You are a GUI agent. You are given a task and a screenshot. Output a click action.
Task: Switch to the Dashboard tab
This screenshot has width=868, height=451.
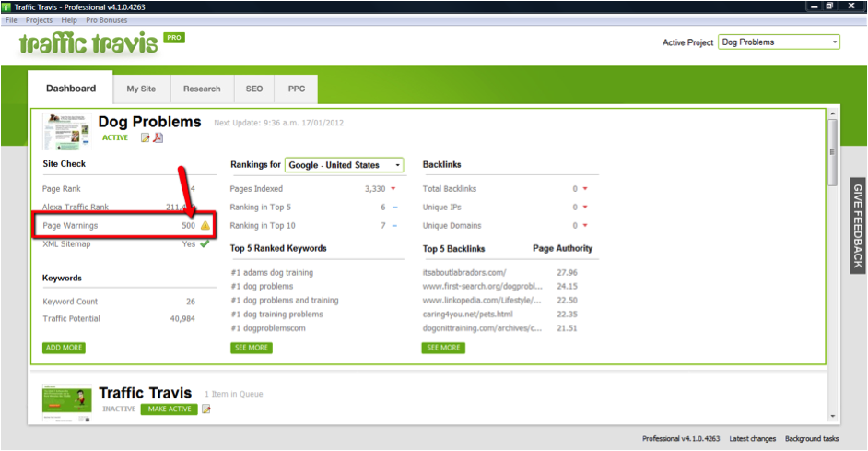[x=71, y=89]
